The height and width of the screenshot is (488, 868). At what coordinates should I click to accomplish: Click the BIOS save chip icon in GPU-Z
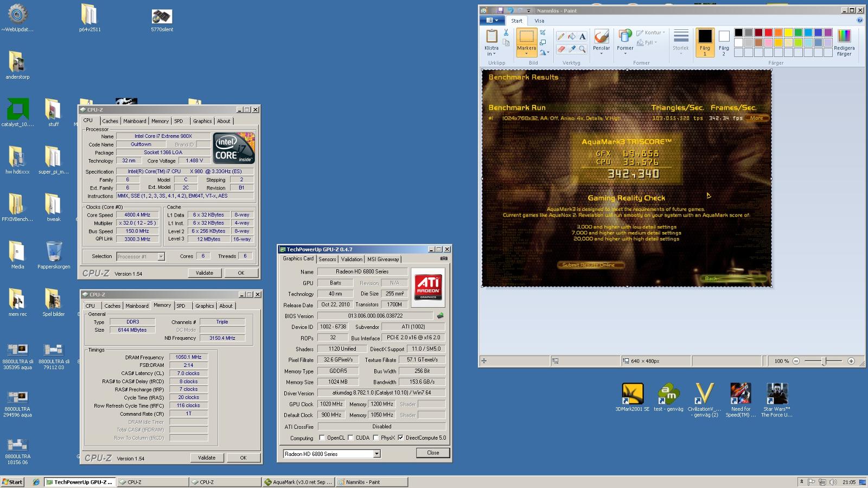tap(440, 315)
